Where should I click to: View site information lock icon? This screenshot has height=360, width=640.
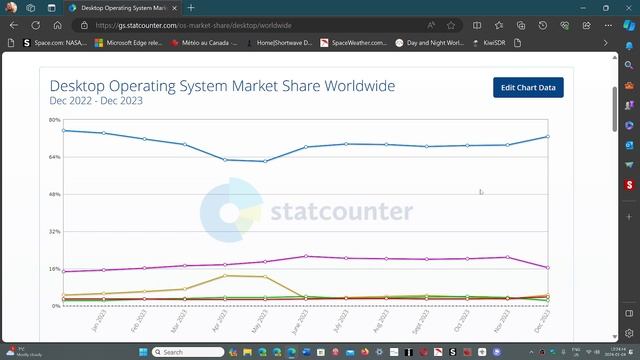coord(84,25)
